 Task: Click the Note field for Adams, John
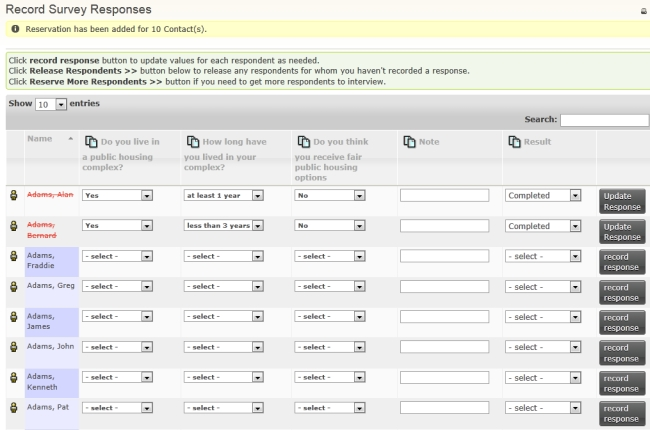444,347
